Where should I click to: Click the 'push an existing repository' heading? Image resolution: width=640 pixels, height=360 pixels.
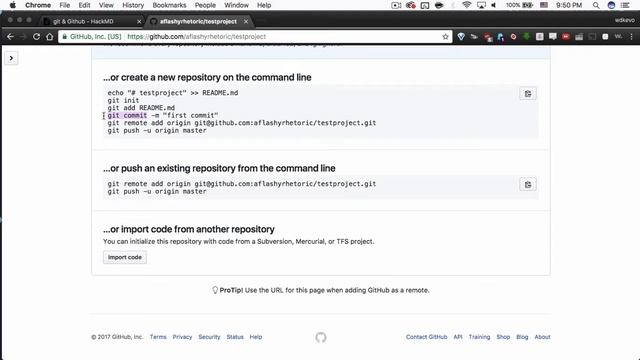pyautogui.click(x=219, y=169)
